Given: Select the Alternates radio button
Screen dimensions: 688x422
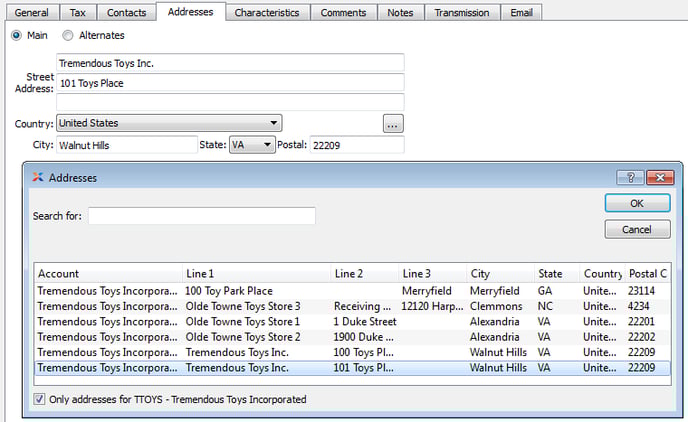Looking at the screenshot, I should [x=68, y=35].
